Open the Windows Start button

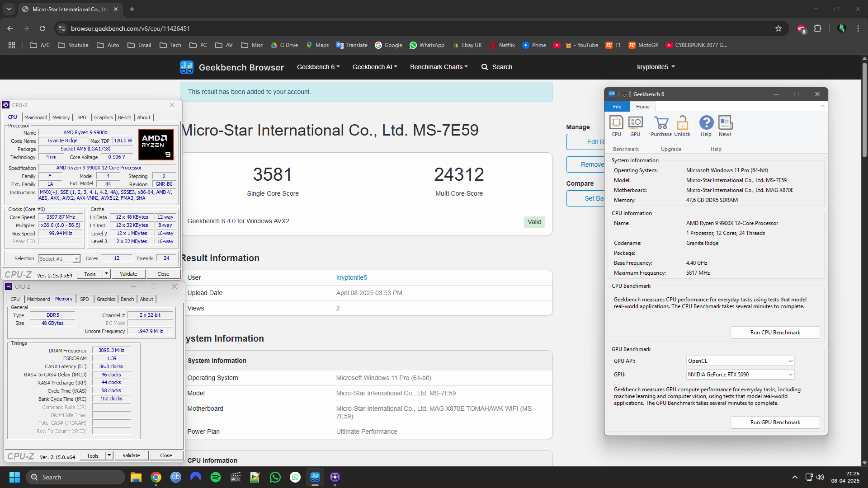pyautogui.click(x=14, y=477)
